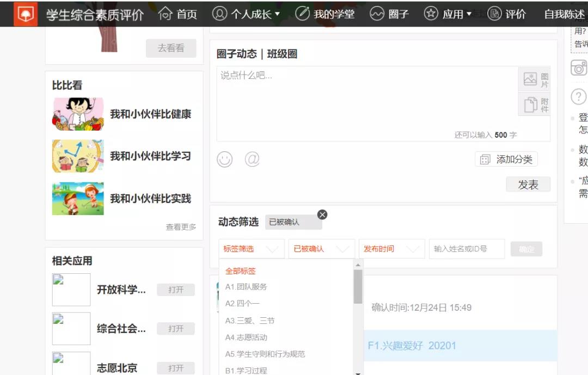Open the emoji smiley picker
The width and height of the screenshot is (588, 375).
(x=225, y=159)
